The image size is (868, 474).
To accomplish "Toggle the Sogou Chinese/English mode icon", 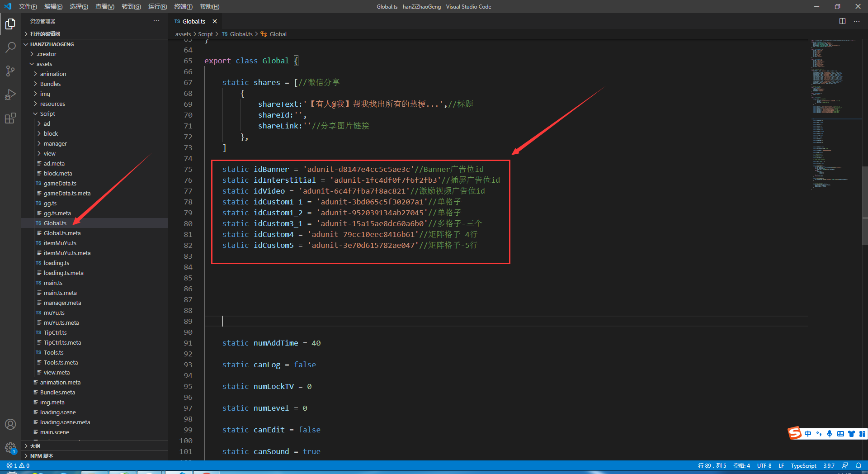I will tap(808, 434).
